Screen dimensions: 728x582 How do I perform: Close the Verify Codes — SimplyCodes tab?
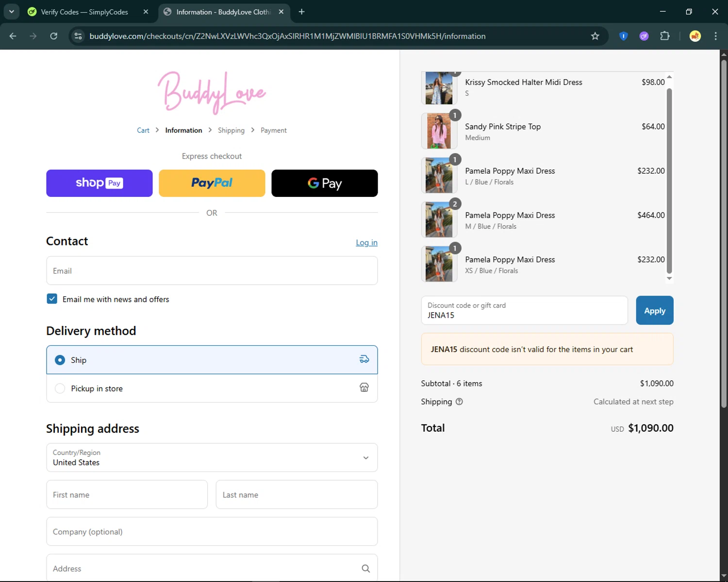pos(146,12)
